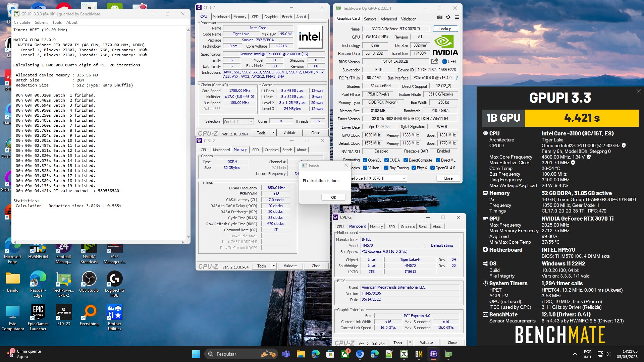
Task: Click the POR INTL language indicator
Action: (x=588, y=354)
